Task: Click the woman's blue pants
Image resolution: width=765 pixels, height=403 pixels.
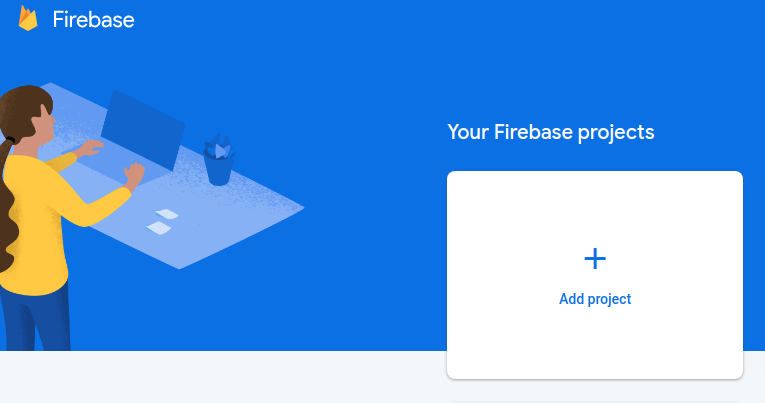Action: click(35, 320)
